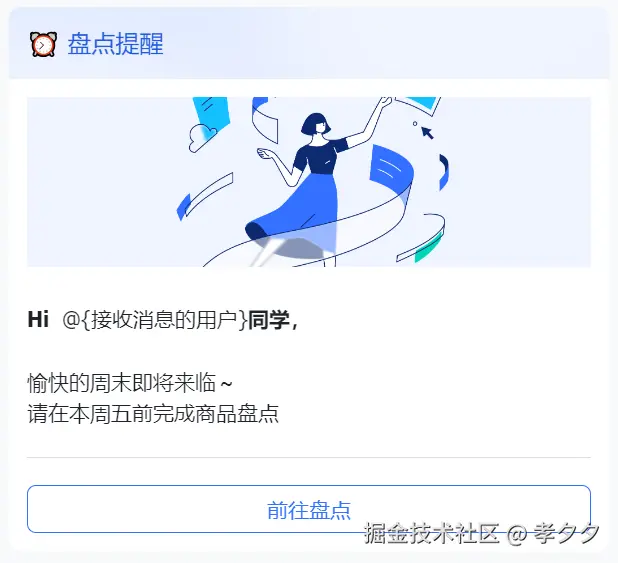Image resolution: width=618 pixels, height=563 pixels.
Task: Click the small blue parallelogram on banner left
Action: (x=183, y=207)
